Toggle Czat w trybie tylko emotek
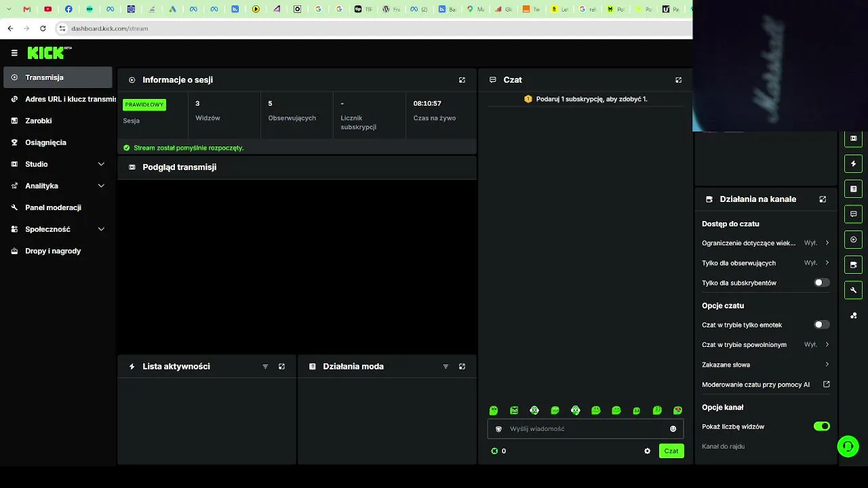This screenshot has height=488, width=868. click(821, 325)
